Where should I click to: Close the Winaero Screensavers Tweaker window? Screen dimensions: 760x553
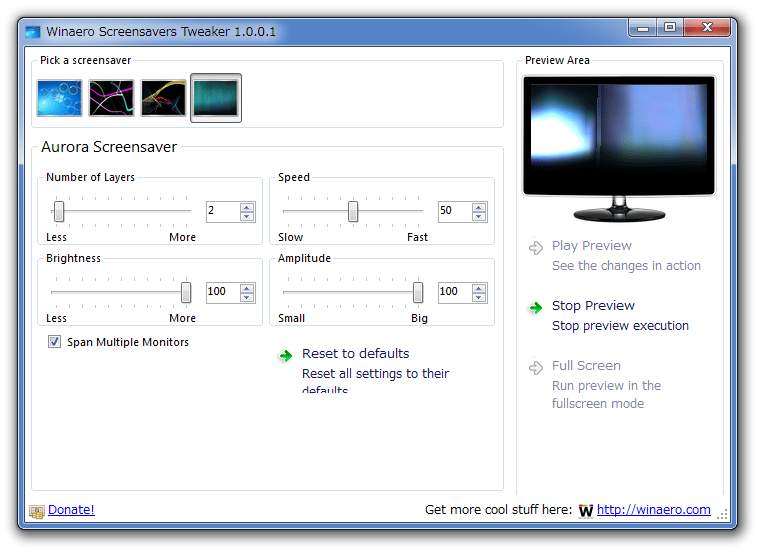click(x=707, y=28)
